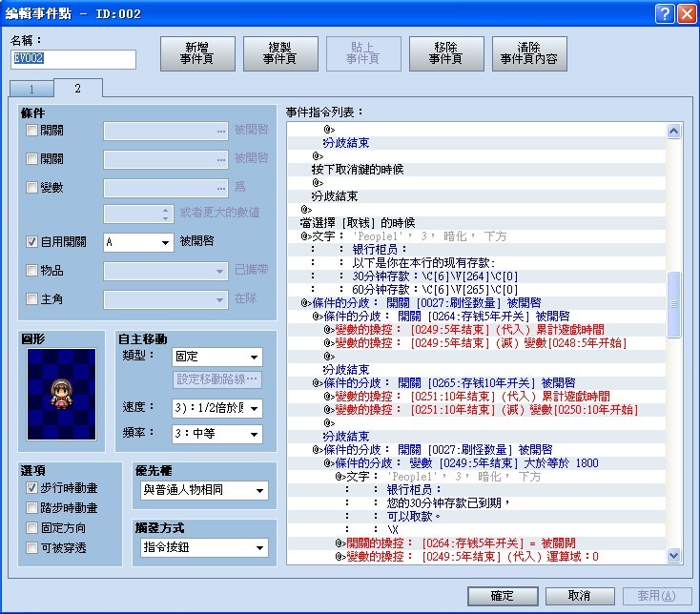This screenshot has width=700, height=614.
Task: Enable the 物品 condition checkbox
Action: tap(31, 271)
